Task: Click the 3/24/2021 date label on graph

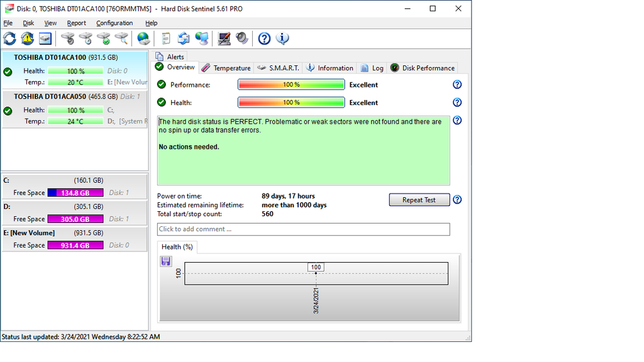Action: (316, 301)
